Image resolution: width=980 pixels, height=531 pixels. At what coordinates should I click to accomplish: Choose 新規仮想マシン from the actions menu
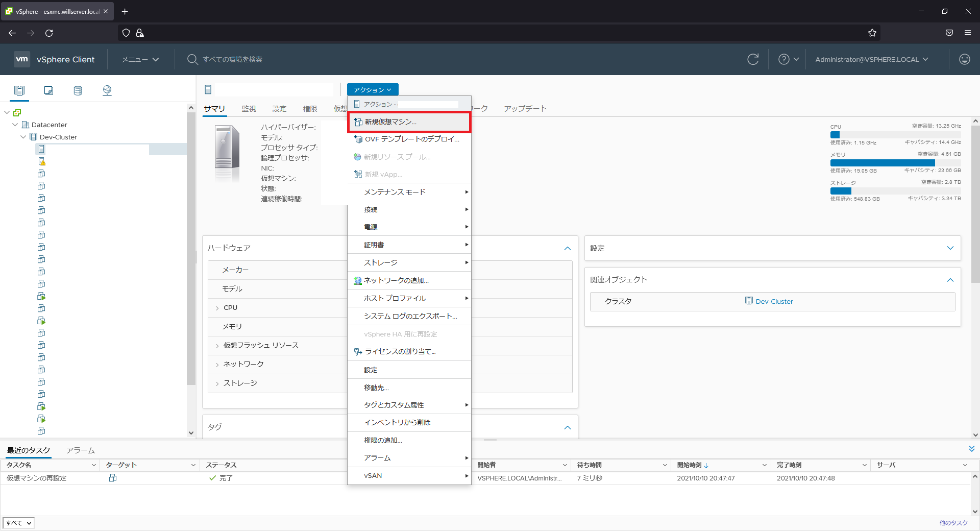pyautogui.click(x=409, y=122)
